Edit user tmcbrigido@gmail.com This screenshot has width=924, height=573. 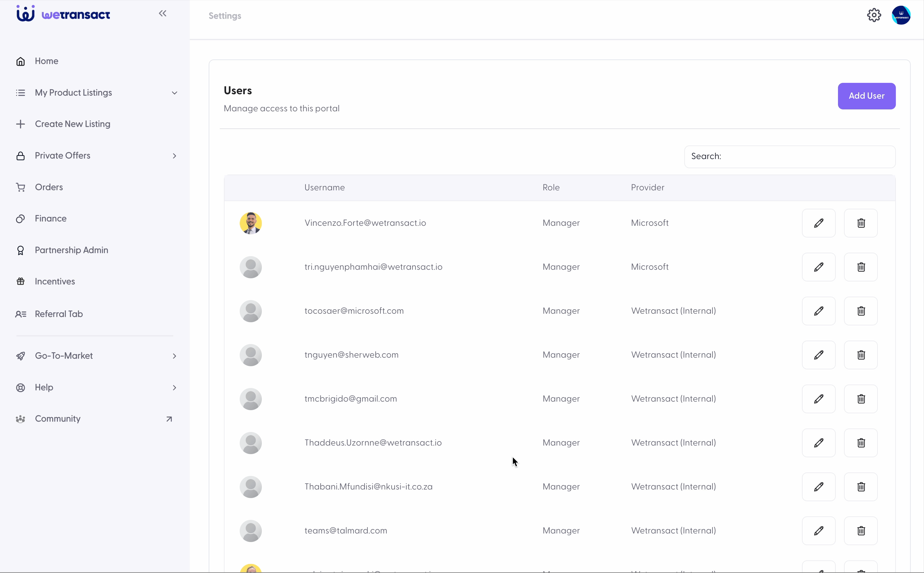(x=818, y=399)
